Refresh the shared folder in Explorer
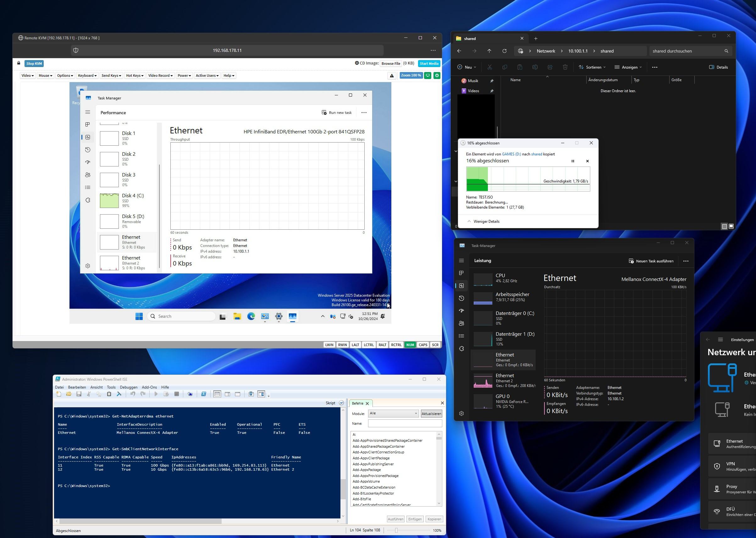 (505, 51)
